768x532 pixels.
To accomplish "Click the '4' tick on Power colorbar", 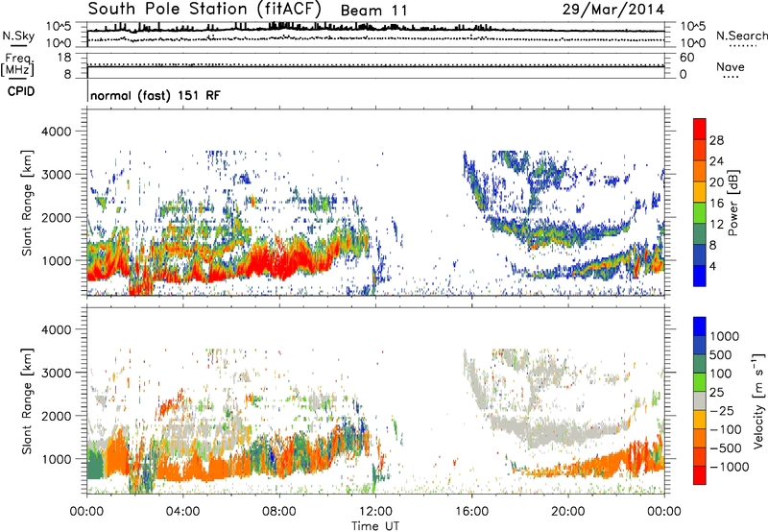I will (x=712, y=266).
